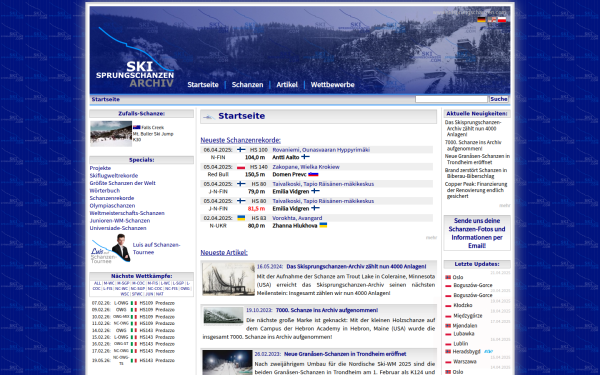Viewport: 600px width, 375px height.
Task: Switch site language to English flag
Action: [x=491, y=20]
